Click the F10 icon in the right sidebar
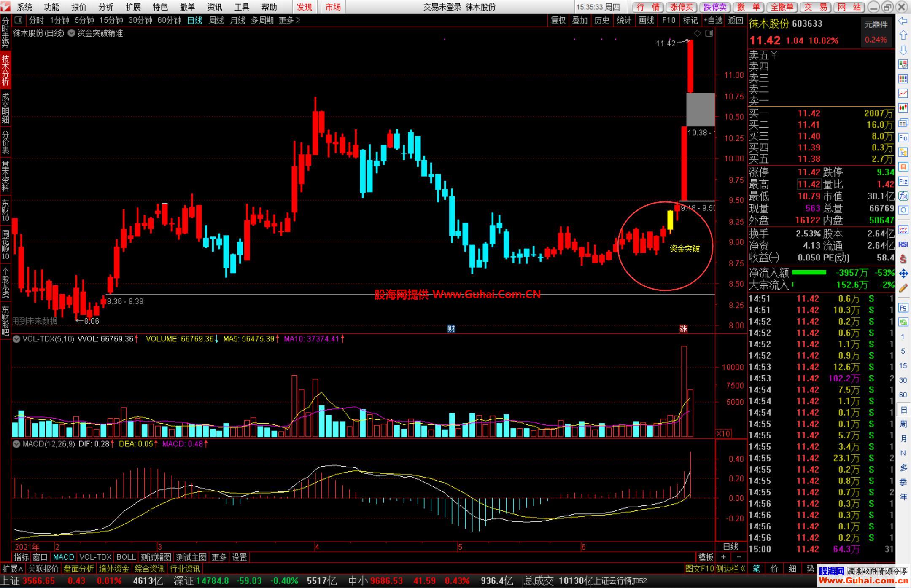 (x=903, y=137)
